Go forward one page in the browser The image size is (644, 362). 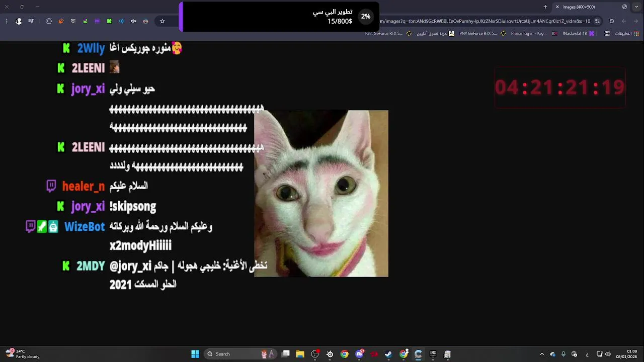tap(624, 21)
